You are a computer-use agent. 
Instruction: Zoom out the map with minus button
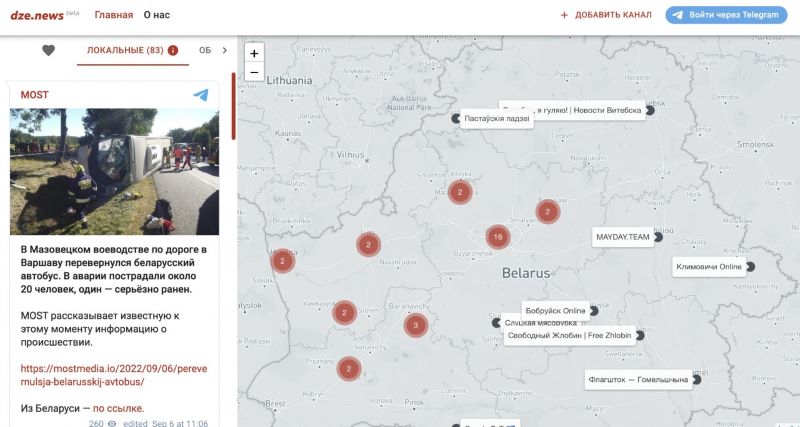click(254, 71)
